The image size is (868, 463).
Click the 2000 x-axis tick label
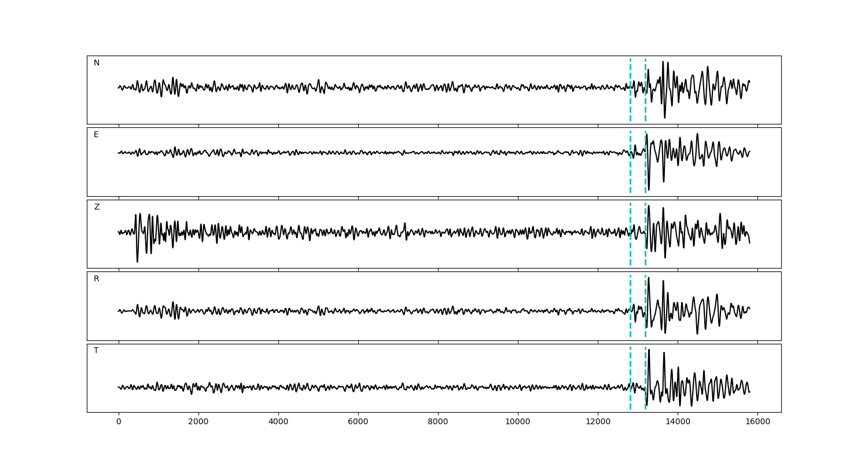pos(198,422)
